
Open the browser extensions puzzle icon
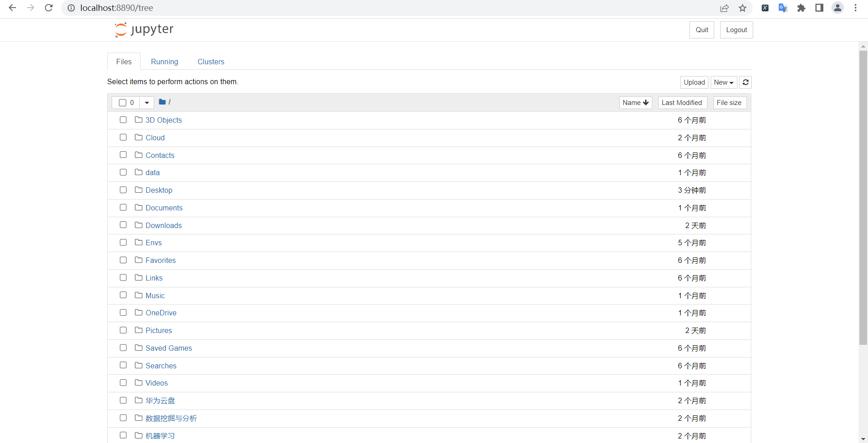(x=801, y=8)
